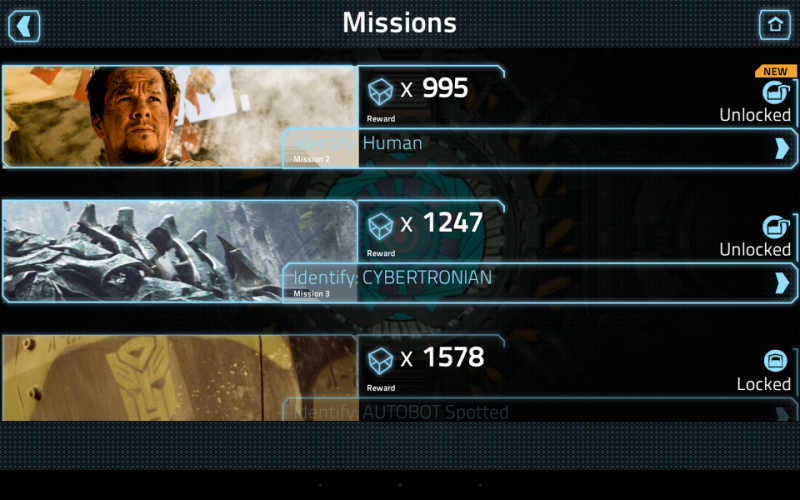Tap the back arrow icon

pyautogui.click(x=24, y=26)
